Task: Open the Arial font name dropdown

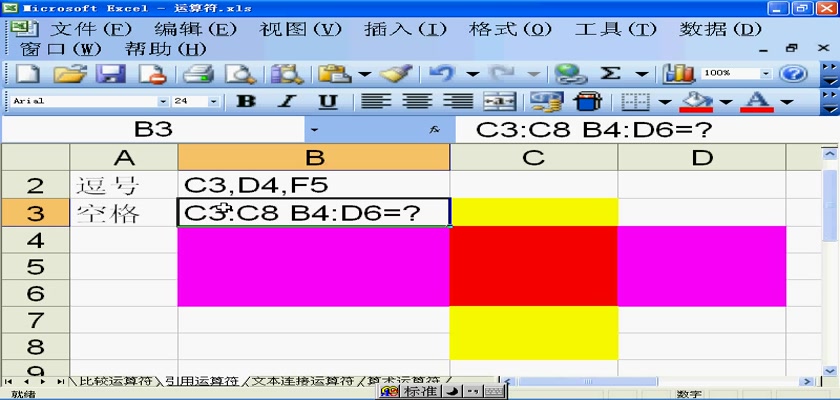Action: pyautogui.click(x=163, y=101)
